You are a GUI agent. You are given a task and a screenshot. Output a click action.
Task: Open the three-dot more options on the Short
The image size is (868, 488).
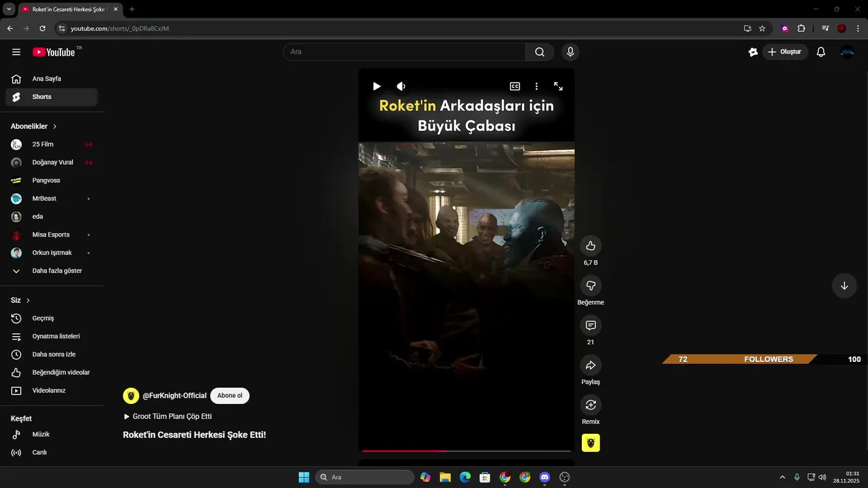click(536, 86)
